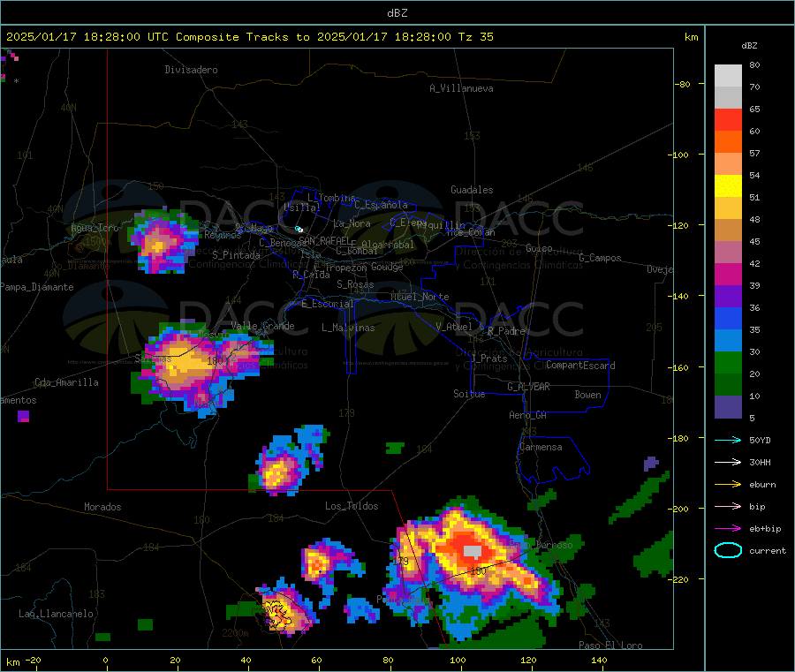Viewport: 795px width, 672px height.
Task: Click the 'Valle_Grande' map label
Action: point(262,326)
